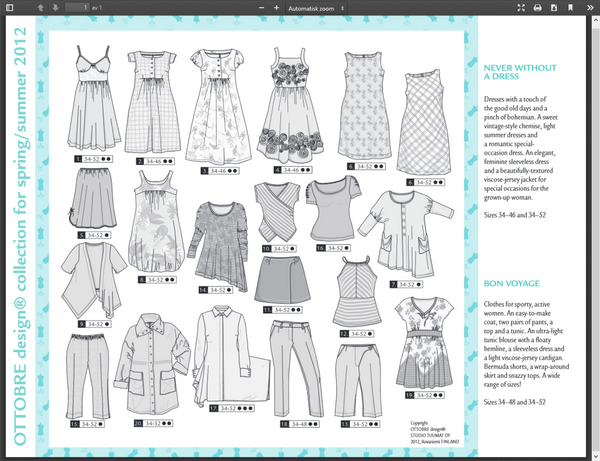Screen dimensions: 600x461
Task: Click the 'Never Without a Dress' heading
Action: point(520,72)
